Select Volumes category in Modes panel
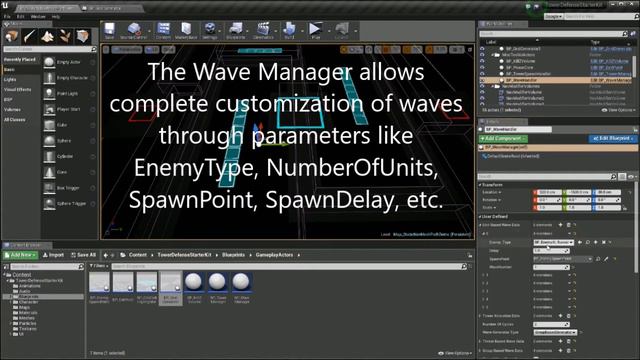 click(x=12, y=110)
